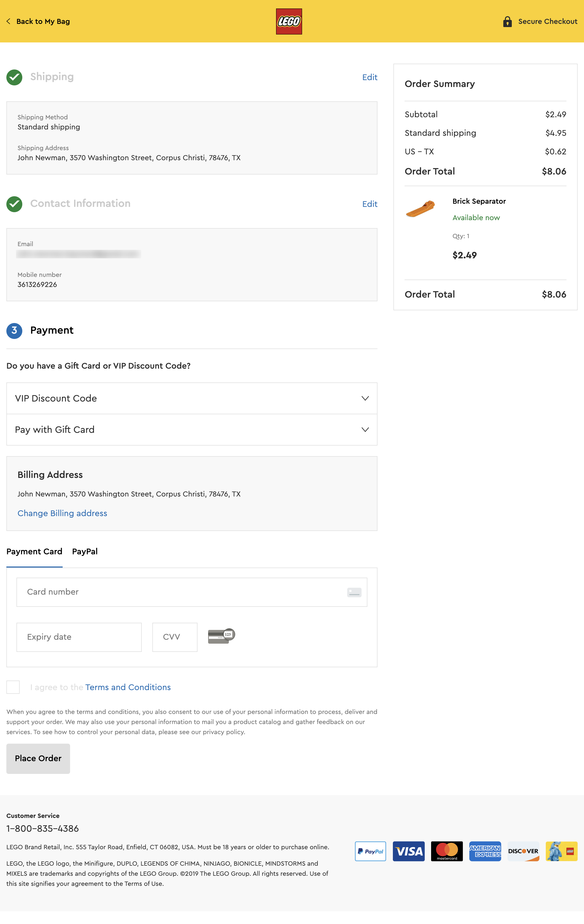Screen dimensions: 584x924
Task: Click inside the Card number field
Action: click(154, 592)
